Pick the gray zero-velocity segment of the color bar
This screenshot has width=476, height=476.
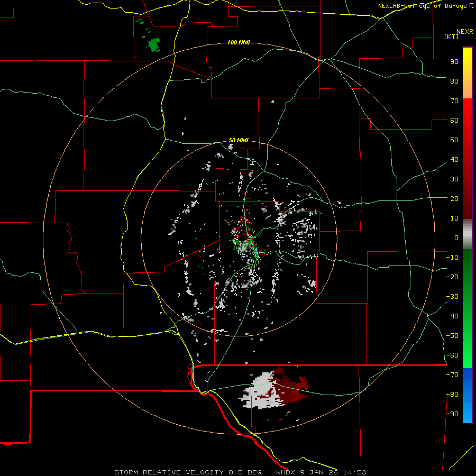[x=467, y=234]
